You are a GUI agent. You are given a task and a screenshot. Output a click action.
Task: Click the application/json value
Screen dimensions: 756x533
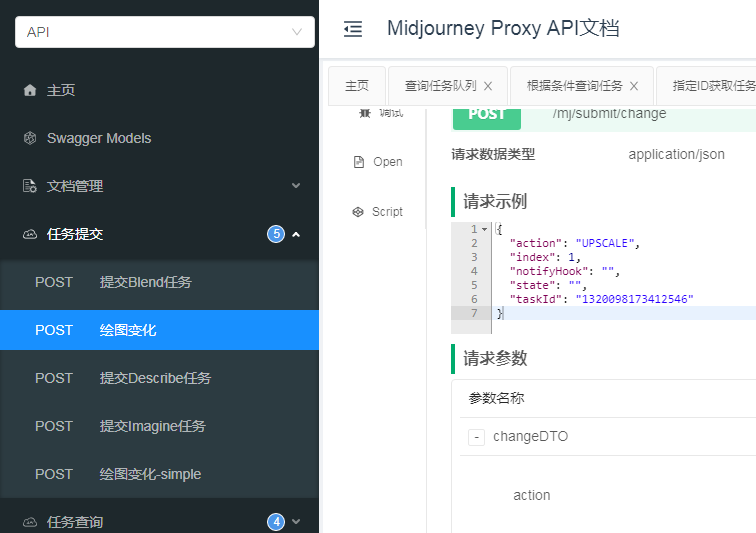[x=676, y=154]
